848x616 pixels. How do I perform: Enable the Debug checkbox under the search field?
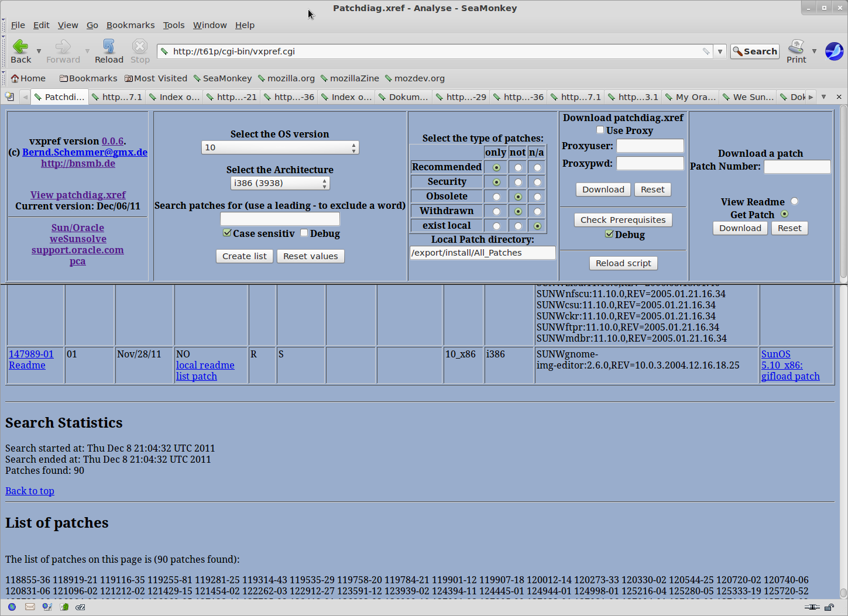point(304,233)
